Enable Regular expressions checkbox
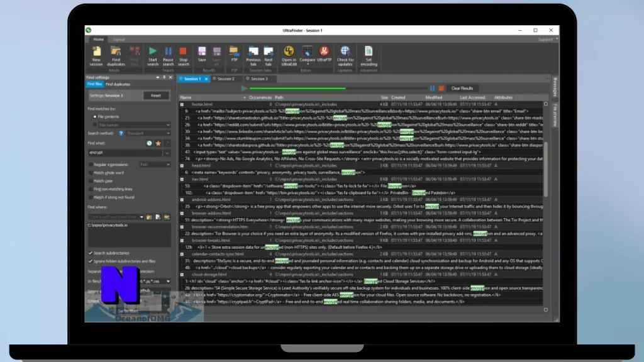The image size is (644, 362). coord(91,165)
